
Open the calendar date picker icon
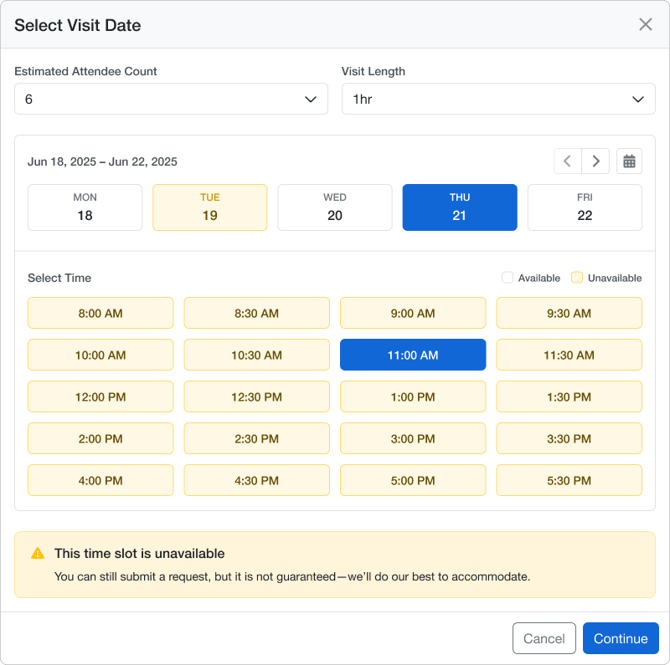tap(629, 161)
